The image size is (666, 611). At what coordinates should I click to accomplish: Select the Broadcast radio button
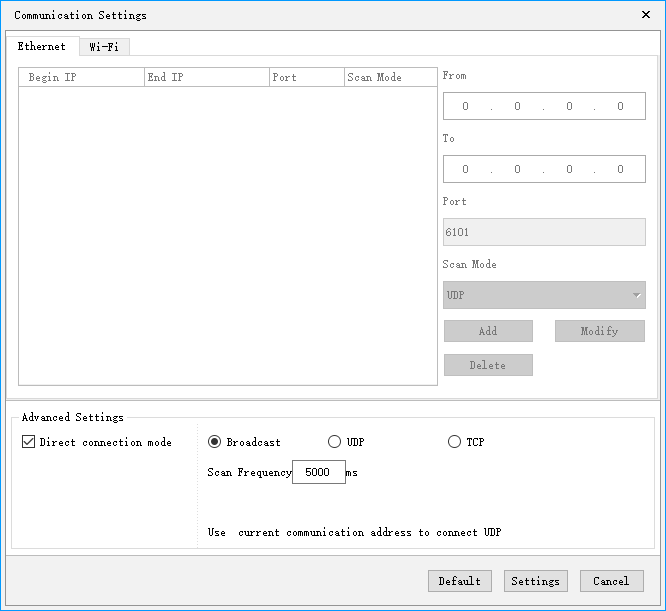(215, 442)
